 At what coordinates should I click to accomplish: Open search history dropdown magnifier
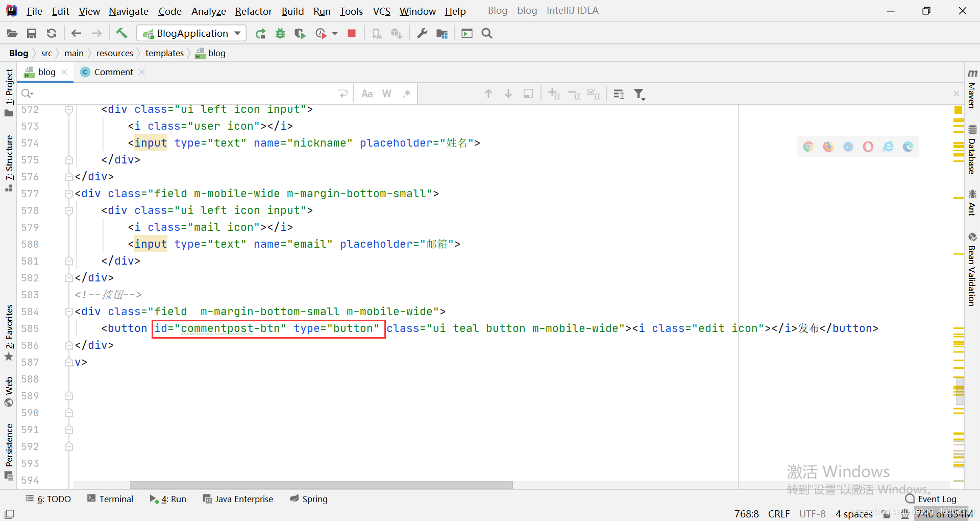[x=27, y=94]
